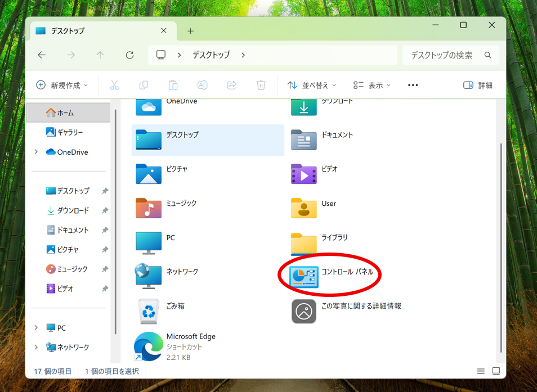Click the ごみ箱 recycle bin icon
This screenshot has width=537, height=392.
[x=149, y=310]
